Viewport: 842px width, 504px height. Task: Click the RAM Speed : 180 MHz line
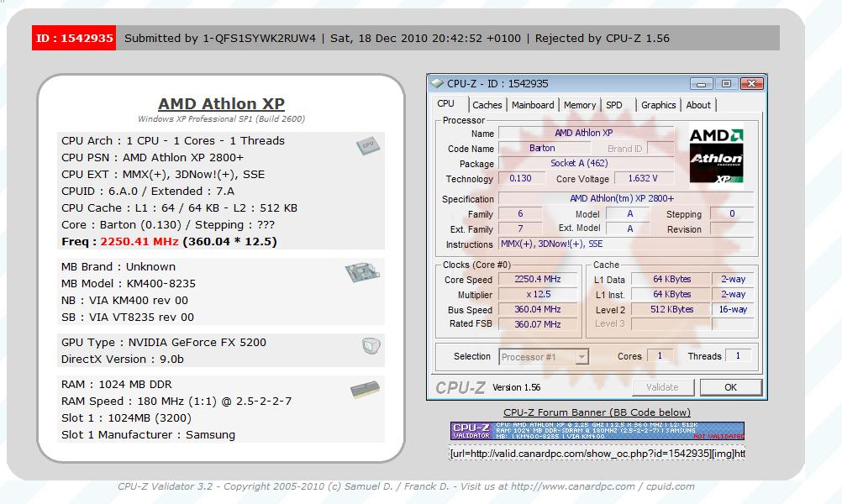(x=176, y=401)
